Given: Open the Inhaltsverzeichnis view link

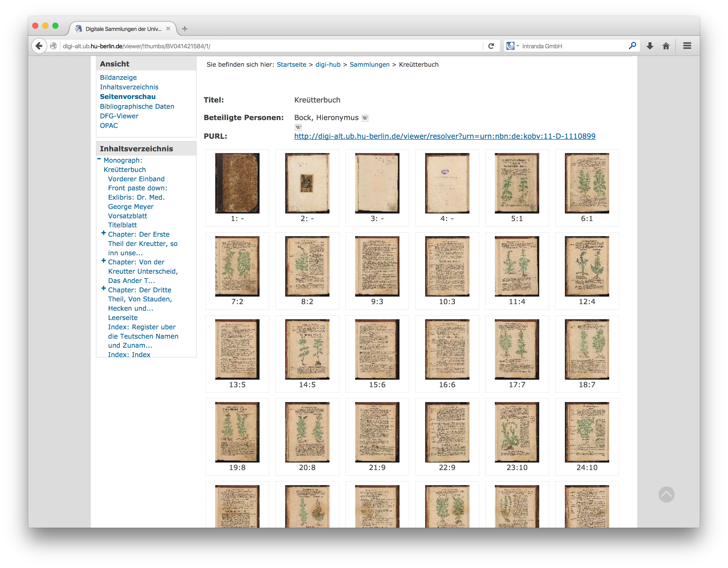Looking at the screenshot, I should [129, 87].
